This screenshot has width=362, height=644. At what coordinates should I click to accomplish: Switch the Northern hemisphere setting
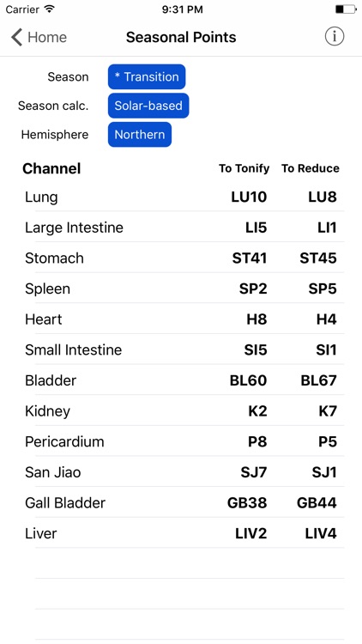[140, 134]
